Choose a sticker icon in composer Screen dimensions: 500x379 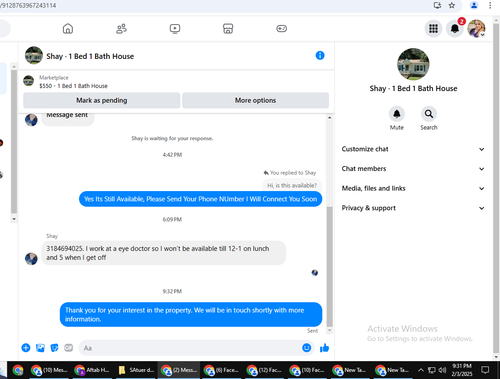[x=54, y=348]
